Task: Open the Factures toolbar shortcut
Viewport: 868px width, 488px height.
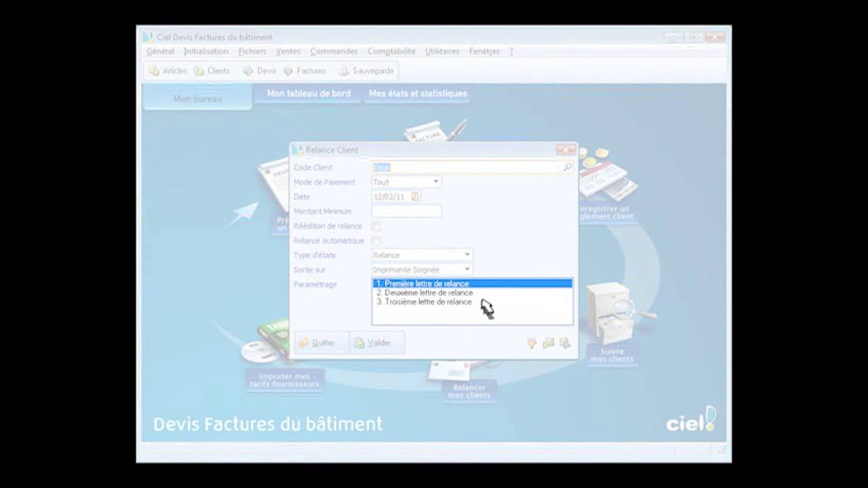Action: 304,70
